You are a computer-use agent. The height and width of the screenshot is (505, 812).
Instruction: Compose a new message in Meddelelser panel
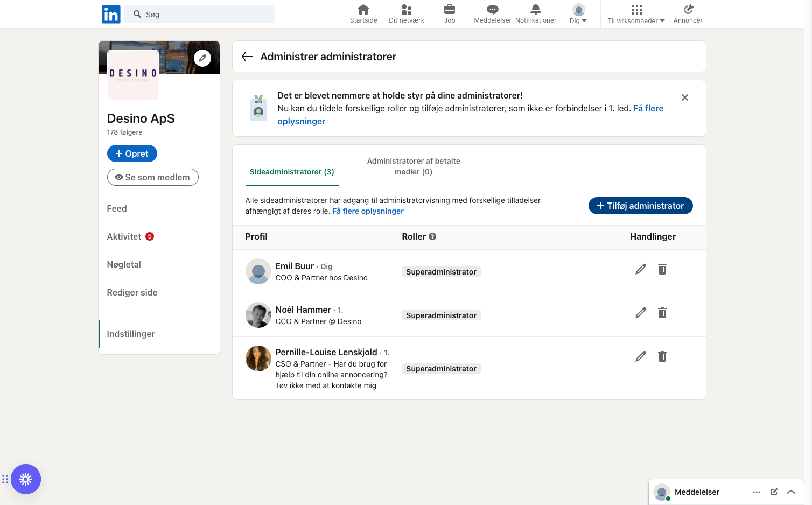(774, 492)
